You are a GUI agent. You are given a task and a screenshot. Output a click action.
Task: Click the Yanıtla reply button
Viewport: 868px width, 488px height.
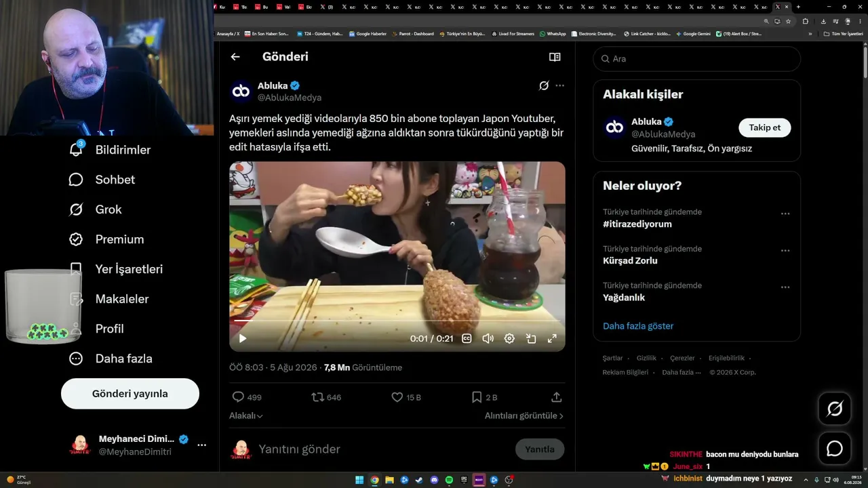tap(540, 449)
